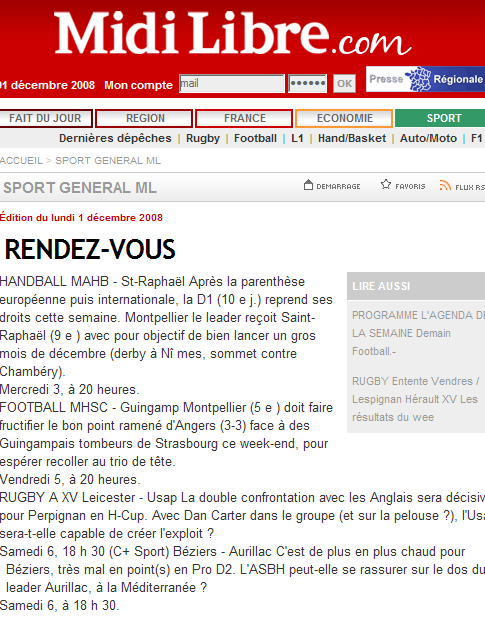
Task: Open the Mon compte link
Action: pyautogui.click(x=138, y=85)
